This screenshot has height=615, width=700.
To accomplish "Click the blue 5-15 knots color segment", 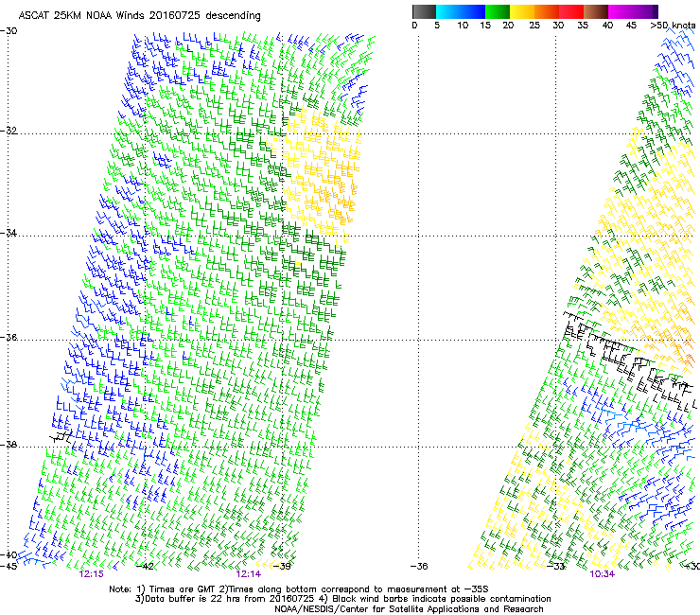I will [461, 11].
